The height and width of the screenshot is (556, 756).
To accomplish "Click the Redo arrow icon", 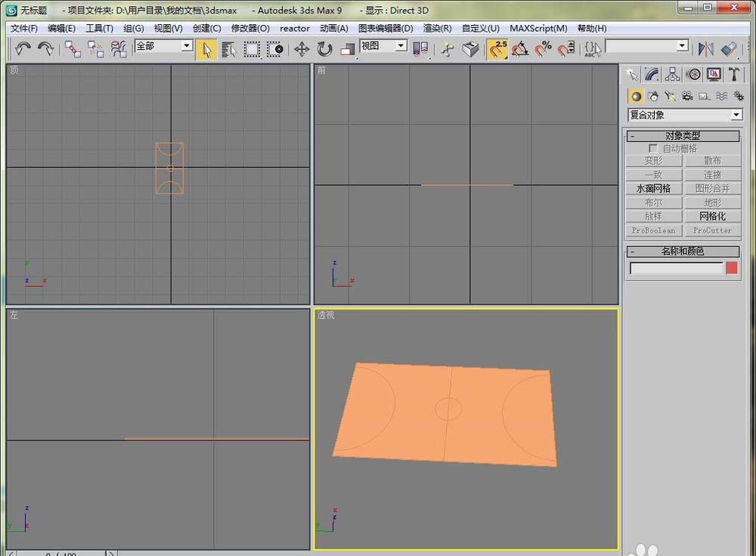I will click(45, 48).
